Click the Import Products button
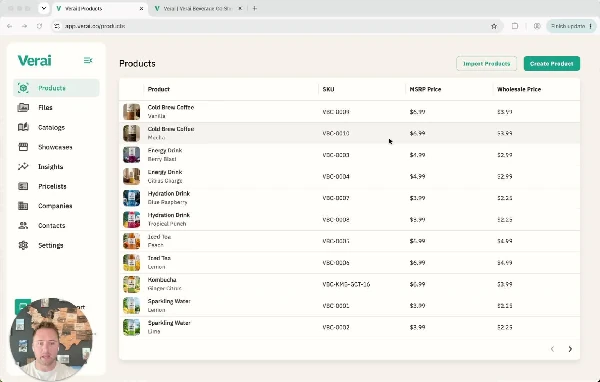 (x=486, y=64)
